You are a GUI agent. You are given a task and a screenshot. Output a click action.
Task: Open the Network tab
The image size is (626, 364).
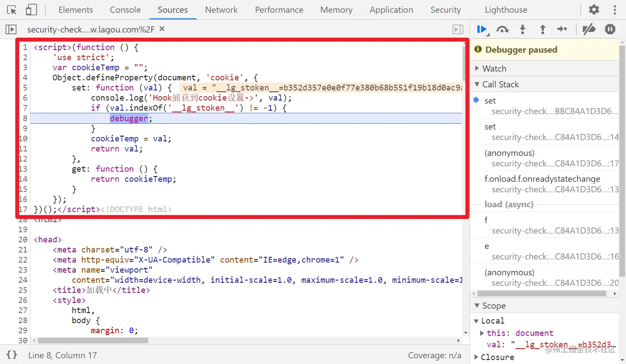tap(222, 10)
